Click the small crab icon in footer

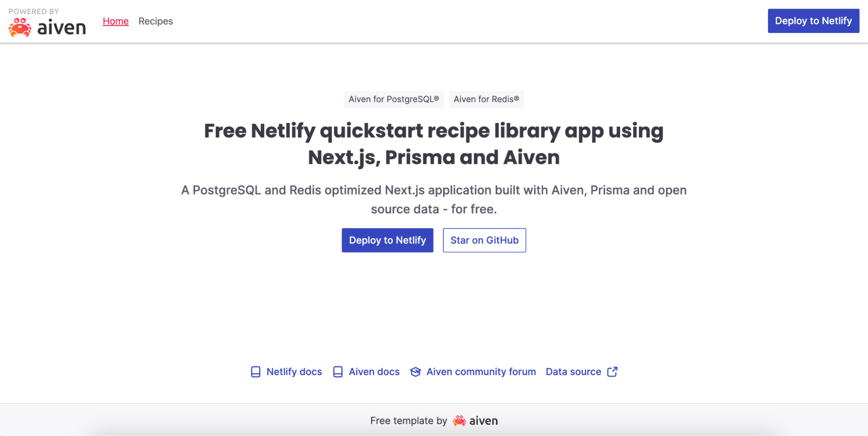tap(459, 421)
